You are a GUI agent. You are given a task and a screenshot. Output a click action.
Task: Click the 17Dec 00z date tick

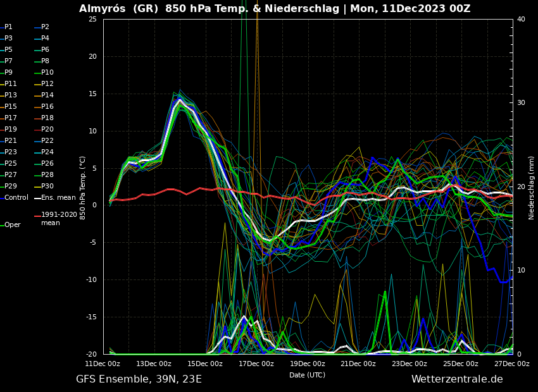point(256,364)
